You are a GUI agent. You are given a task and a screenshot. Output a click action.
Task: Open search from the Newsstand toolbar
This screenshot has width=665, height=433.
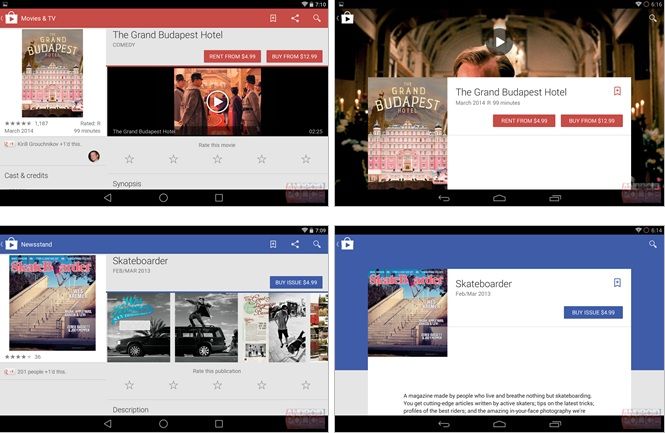point(317,244)
